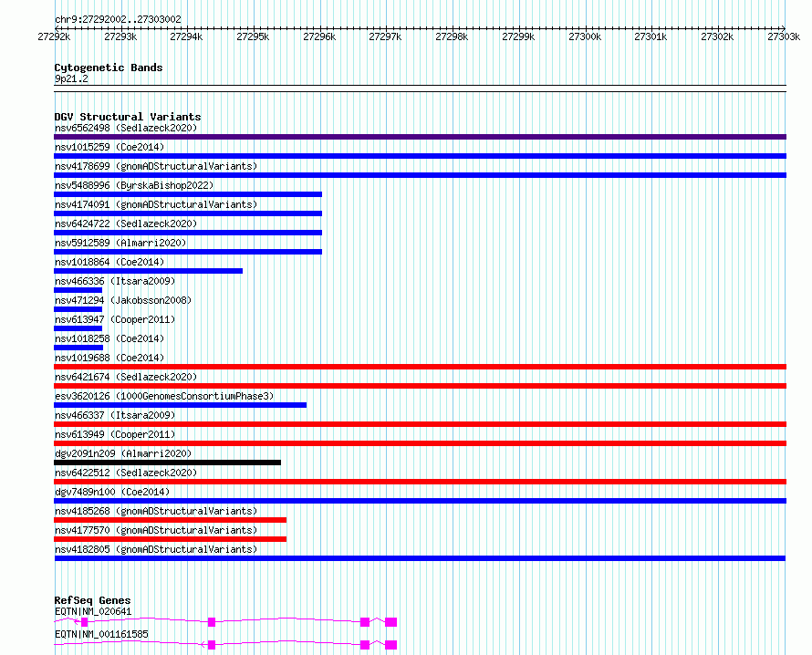Click the blue bar under nsv4174091
812x655 pixels.
click(x=188, y=213)
